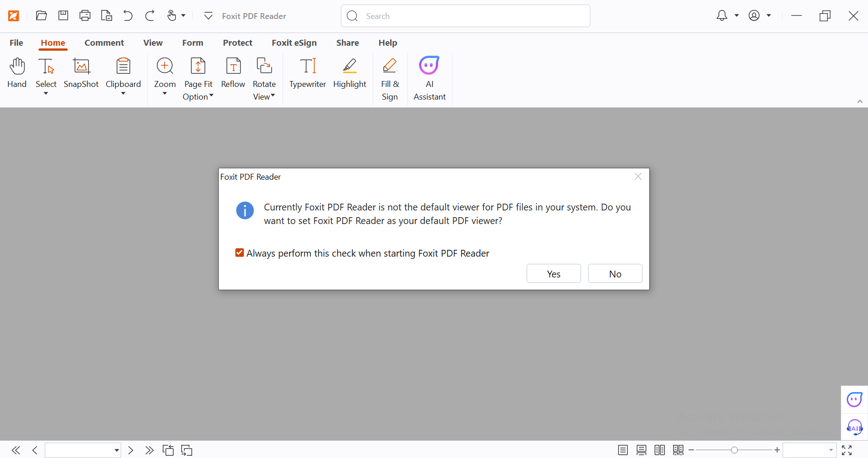Open the File menu
Screen dimensions: 868x458
[x=16, y=43]
